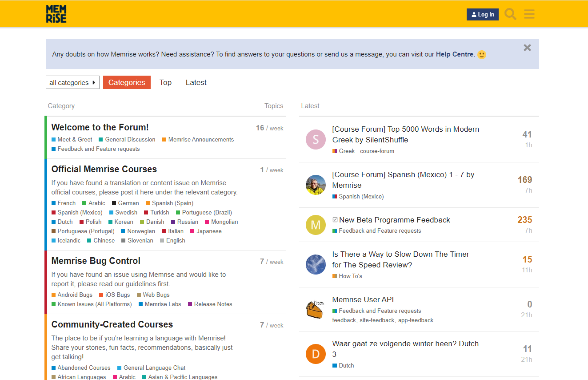Viewport: 588px width, 380px height.
Task: Open the hamburger menu in the top bar
Action: coord(529,14)
